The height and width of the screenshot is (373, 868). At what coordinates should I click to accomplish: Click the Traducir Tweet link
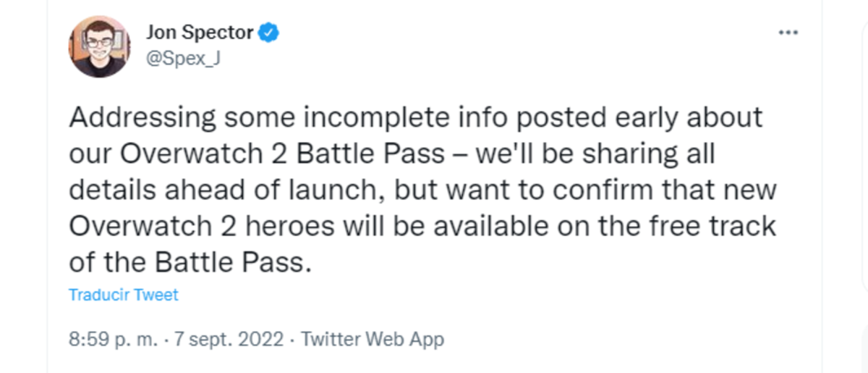(x=124, y=295)
